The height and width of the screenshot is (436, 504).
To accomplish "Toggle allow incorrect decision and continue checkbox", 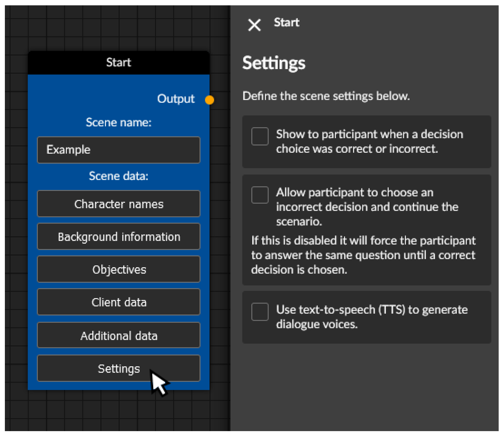I will [260, 195].
